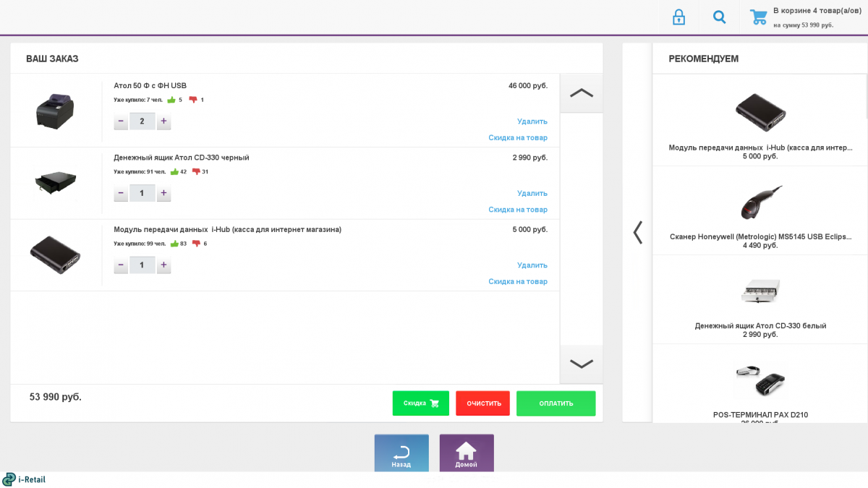Go back using the Назад button
This screenshot has width=868, height=488.
pos(401,453)
